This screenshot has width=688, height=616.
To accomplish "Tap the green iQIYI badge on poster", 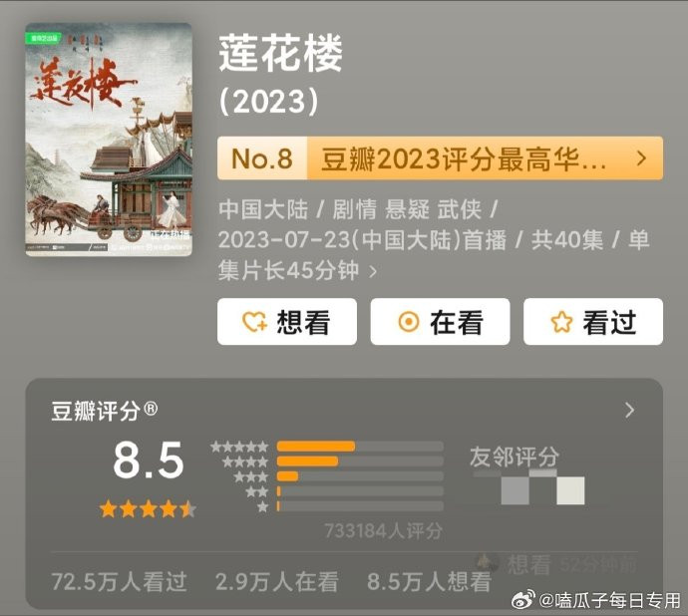I will point(44,39).
